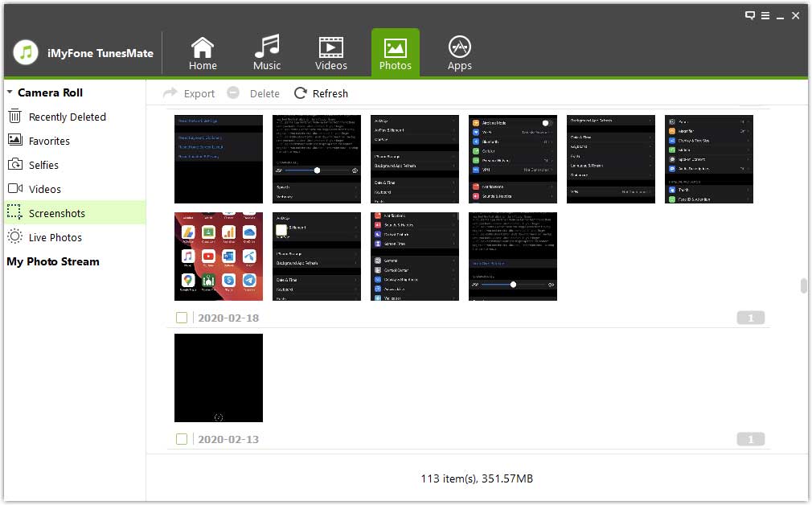Switch to the Home tab
Viewport: 812px width, 505px height.
pos(203,47)
